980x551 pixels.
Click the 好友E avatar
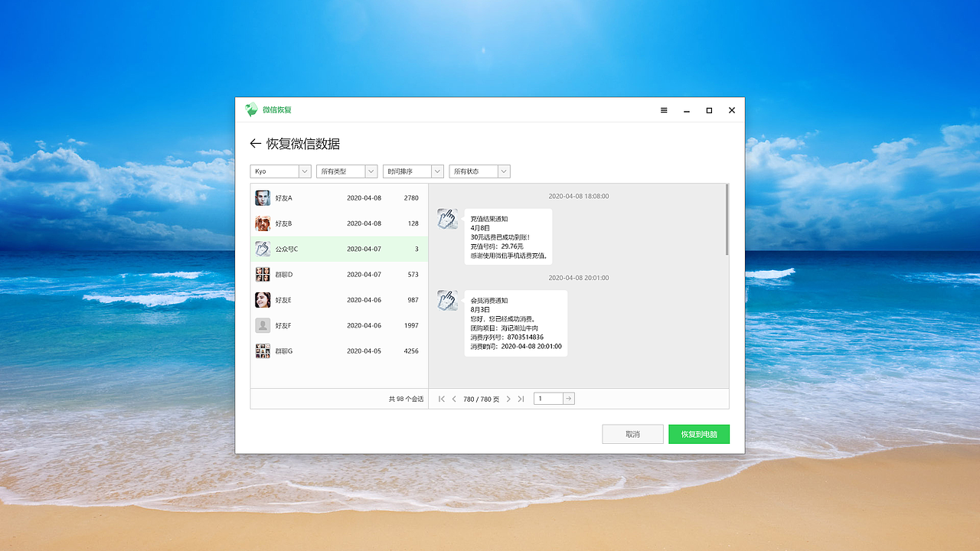[x=263, y=300]
